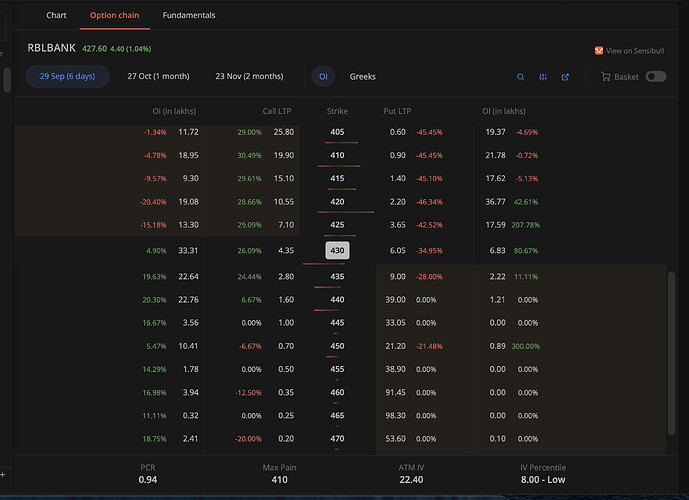This screenshot has height=500, width=689.
Task: Click the Basket cart icon
Action: click(606, 77)
